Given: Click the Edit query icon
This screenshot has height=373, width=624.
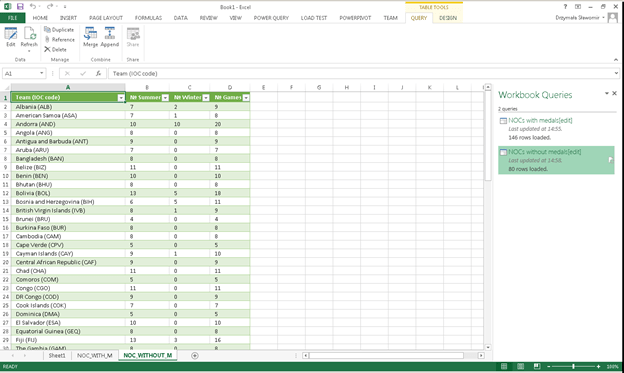Looking at the screenshot, I should point(11,37).
